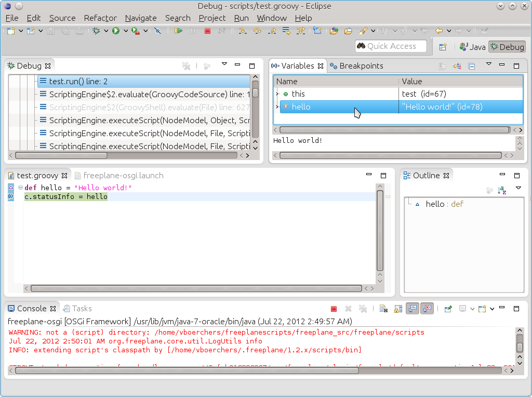
Task: Click the Resume button in the toolbar
Action: tap(178, 31)
